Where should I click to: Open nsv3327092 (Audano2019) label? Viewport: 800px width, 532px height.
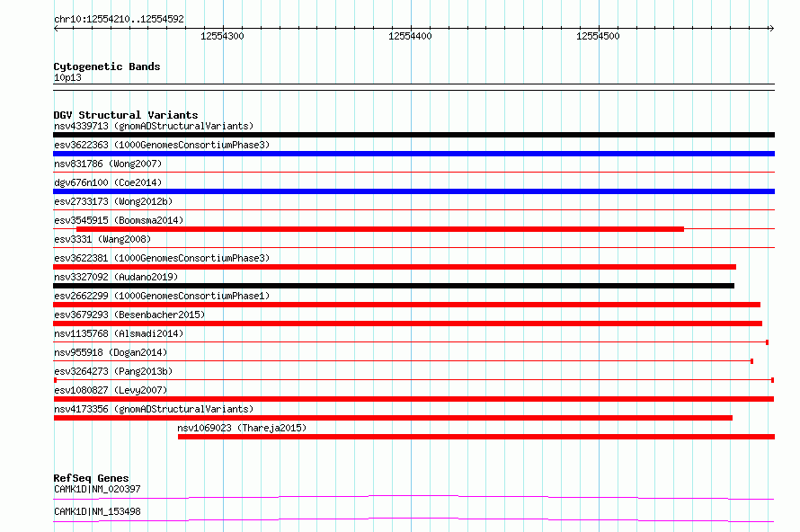tap(116, 277)
